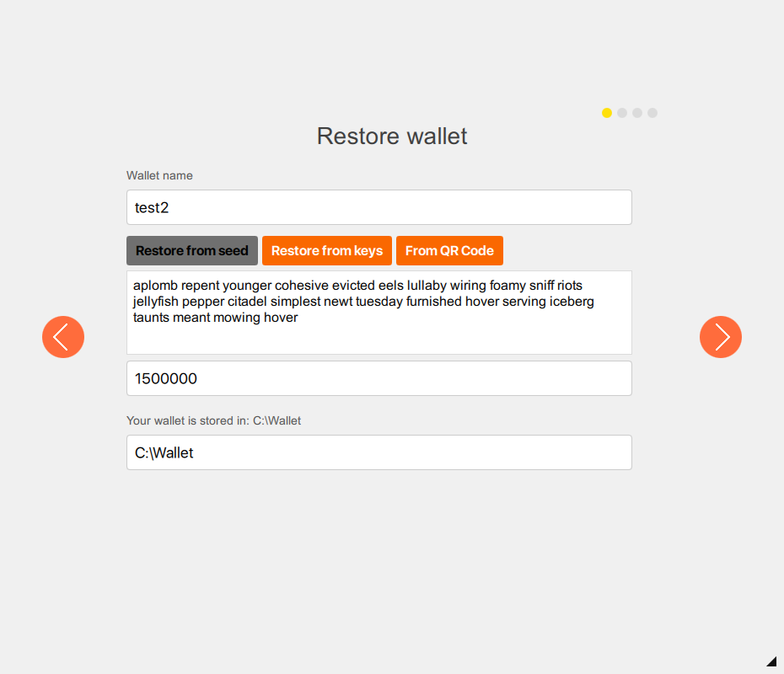Click the resize handle in bottom corner

click(771, 661)
